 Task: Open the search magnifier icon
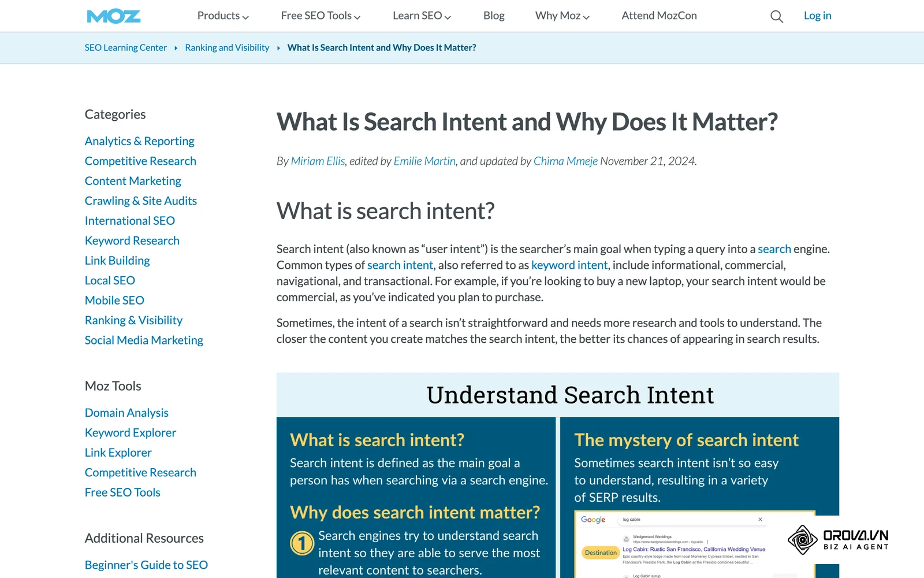coord(777,17)
